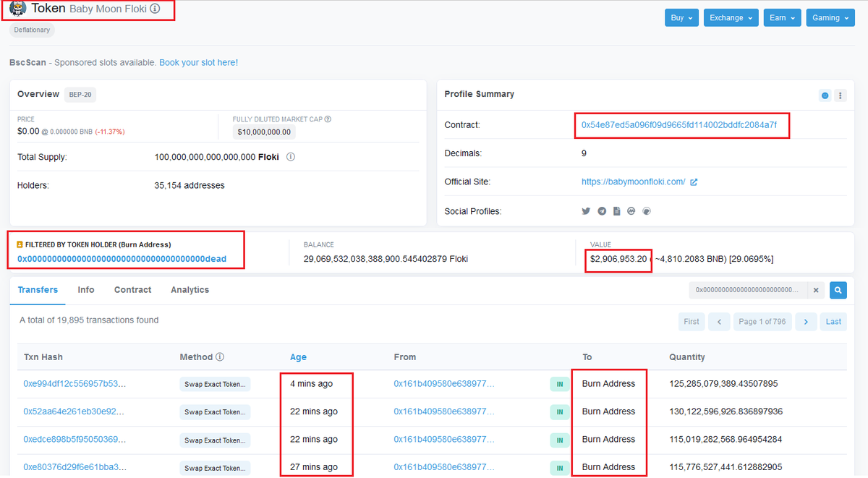868x478 pixels.
Task: Click the 'Book your slot here!' link
Action: tap(198, 63)
